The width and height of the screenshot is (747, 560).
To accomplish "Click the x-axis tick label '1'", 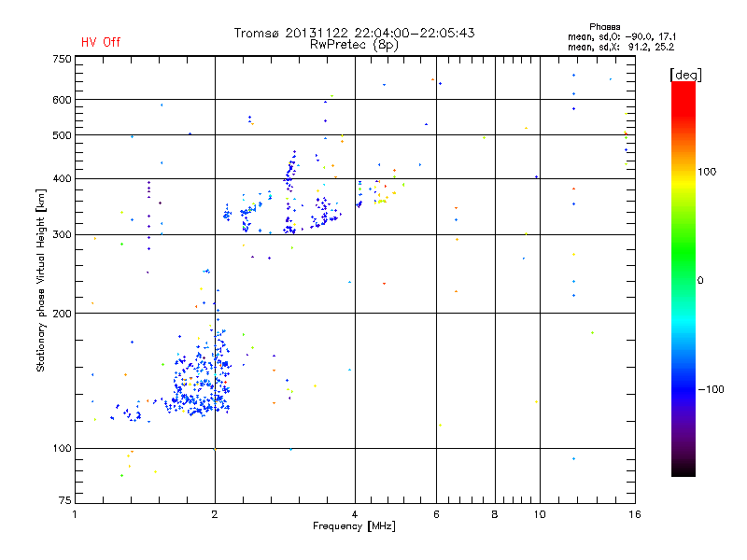I will click(75, 514).
